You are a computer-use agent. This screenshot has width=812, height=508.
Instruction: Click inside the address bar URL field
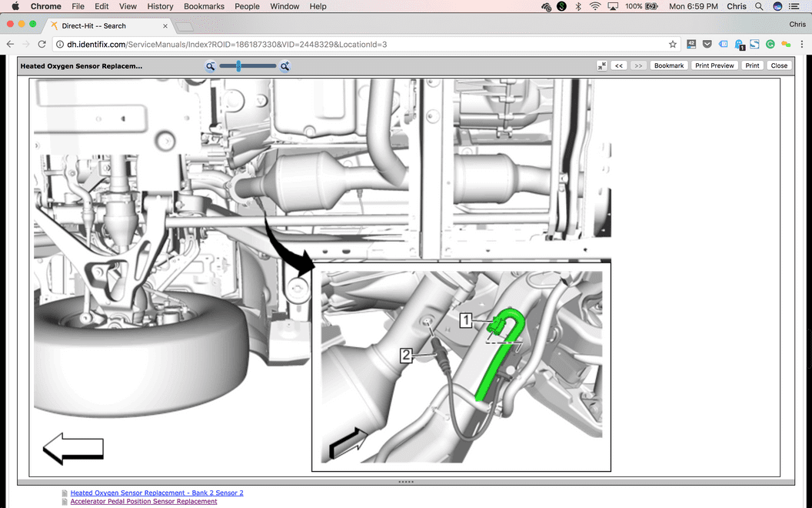(x=308, y=45)
